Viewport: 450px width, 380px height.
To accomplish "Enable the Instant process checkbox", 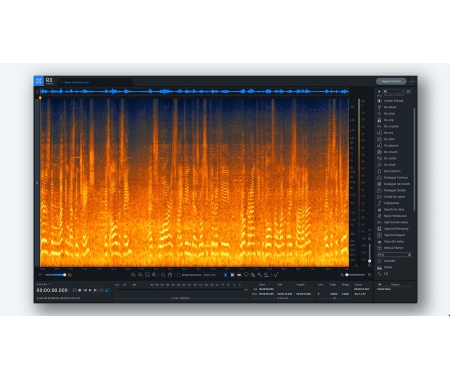I will coord(179,275).
